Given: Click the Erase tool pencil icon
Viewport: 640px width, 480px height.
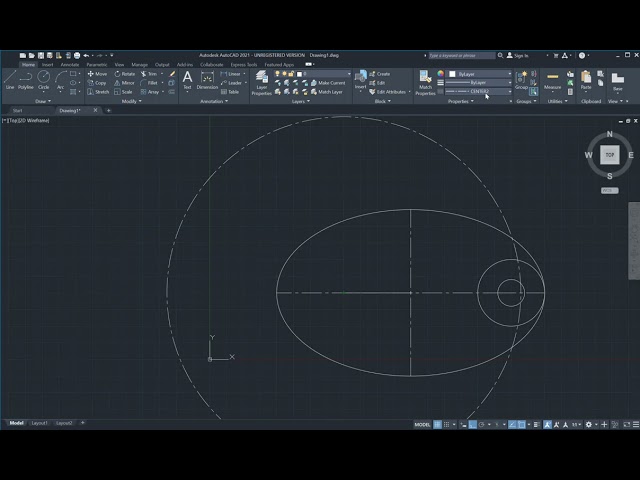Looking at the screenshot, I should pyautogui.click(x=172, y=74).
